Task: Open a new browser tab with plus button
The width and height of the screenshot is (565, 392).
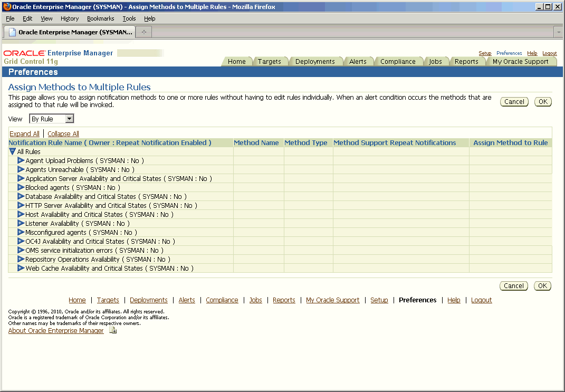Action: click(144, 32)
